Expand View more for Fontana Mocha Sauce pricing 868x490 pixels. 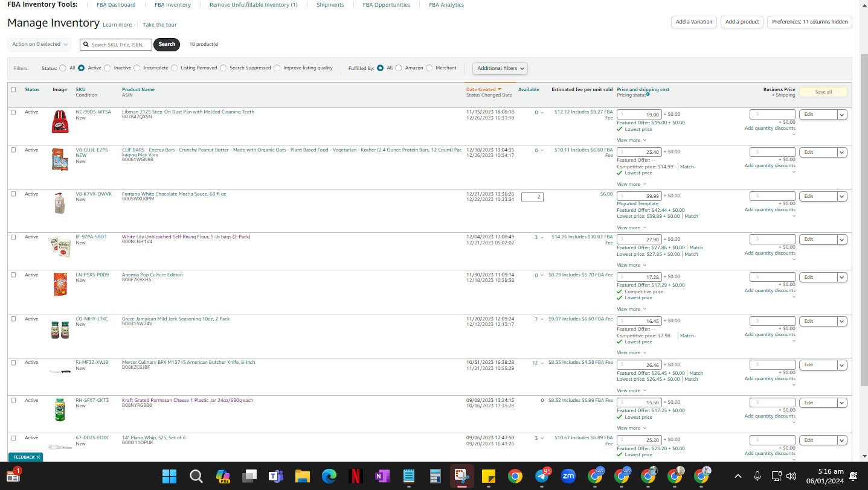[631, 227]
